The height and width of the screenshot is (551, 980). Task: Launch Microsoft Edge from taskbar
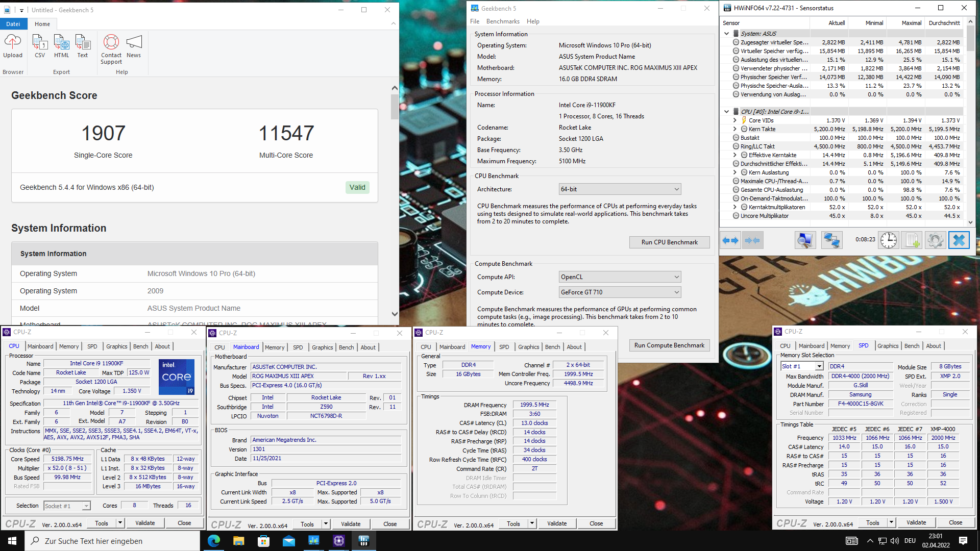click(x=213, y=541)
